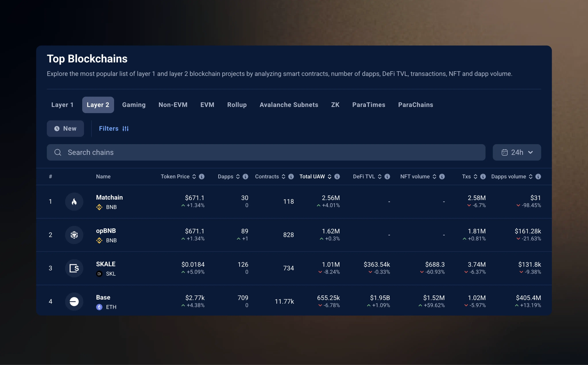Click SKALE's $0.0184 token price
The width and height of the screenshot is (588, 365).
tap(193, 265)
